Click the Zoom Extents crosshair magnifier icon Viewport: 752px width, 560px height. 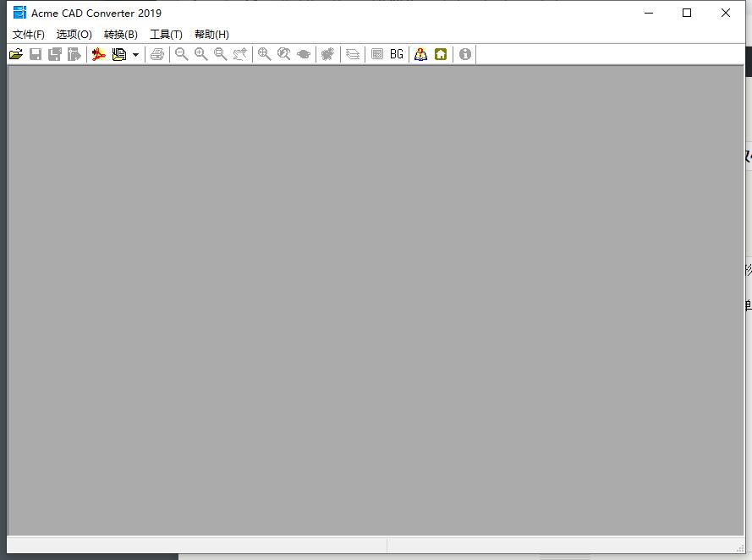[264, 54]
